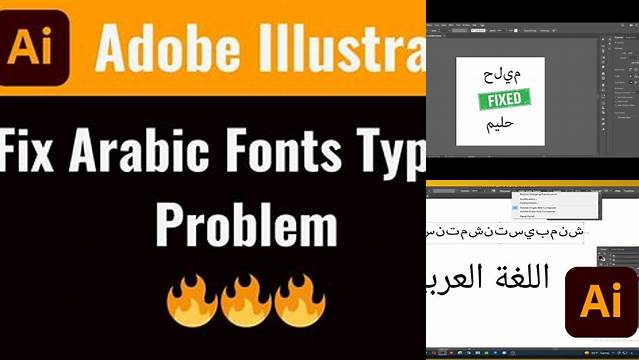Click the fill and stroke icon in the floating panel

[603, 258]
